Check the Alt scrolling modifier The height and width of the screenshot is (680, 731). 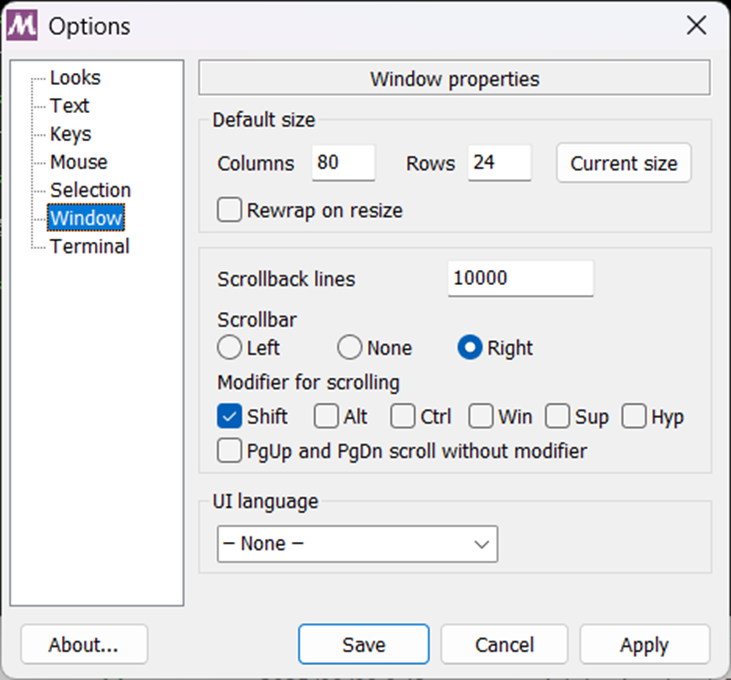point(326,416)
